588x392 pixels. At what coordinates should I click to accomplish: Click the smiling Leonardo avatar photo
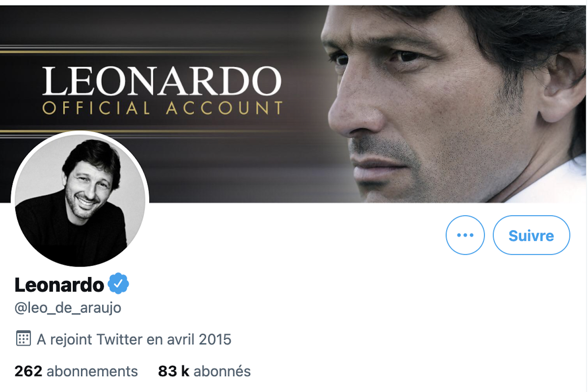(x=80, y=198)
